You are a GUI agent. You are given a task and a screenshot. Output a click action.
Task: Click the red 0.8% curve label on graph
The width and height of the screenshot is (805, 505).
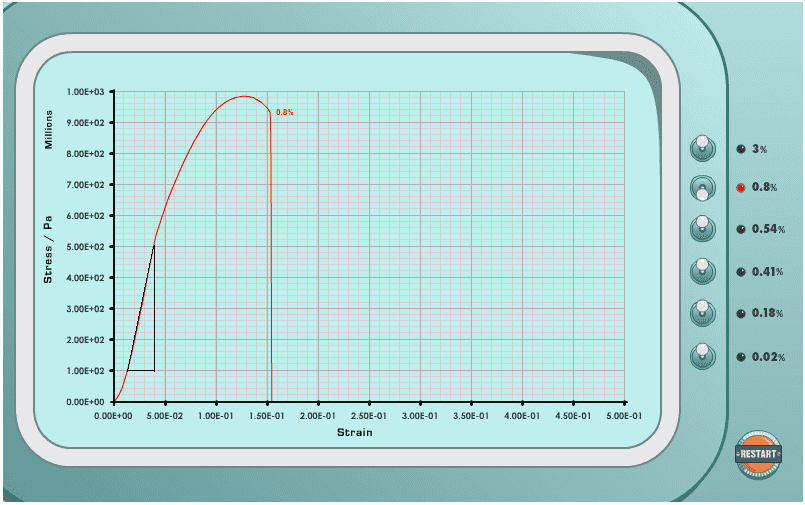pos(284,112)
